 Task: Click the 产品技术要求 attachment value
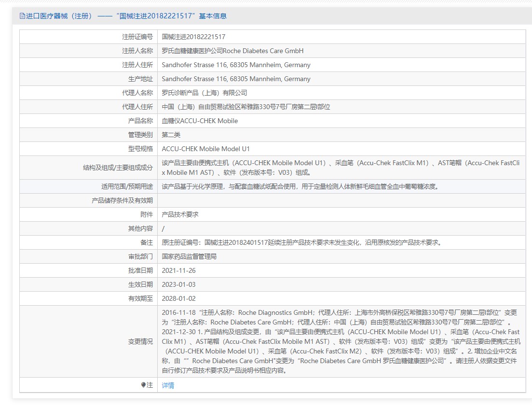(180, 214)
